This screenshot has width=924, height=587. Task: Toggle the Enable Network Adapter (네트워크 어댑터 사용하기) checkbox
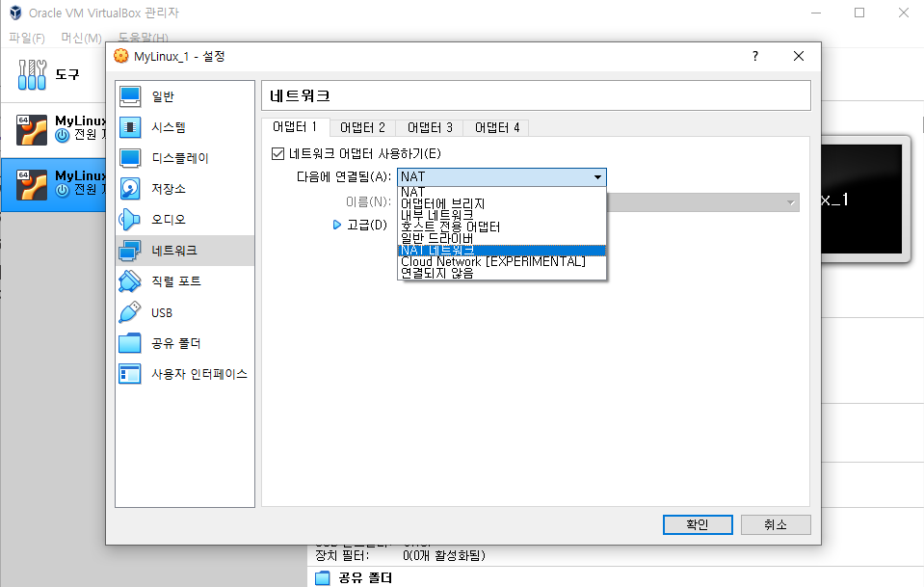coord(278,153)
